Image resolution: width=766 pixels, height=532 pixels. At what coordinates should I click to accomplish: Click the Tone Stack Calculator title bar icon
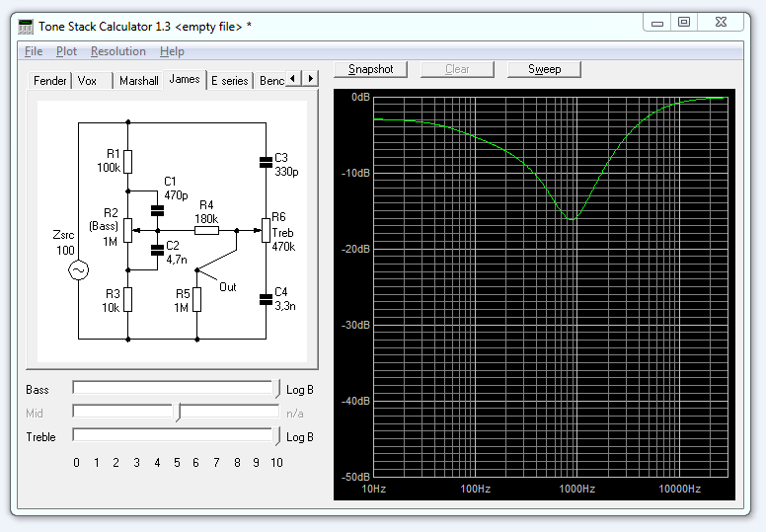[x=26, y=27]
